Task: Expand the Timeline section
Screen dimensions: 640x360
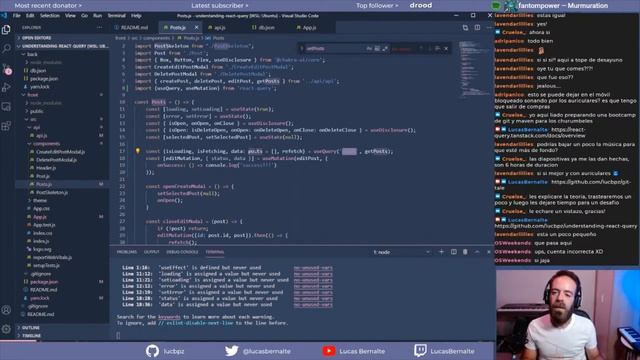Action: coord(62,336)
